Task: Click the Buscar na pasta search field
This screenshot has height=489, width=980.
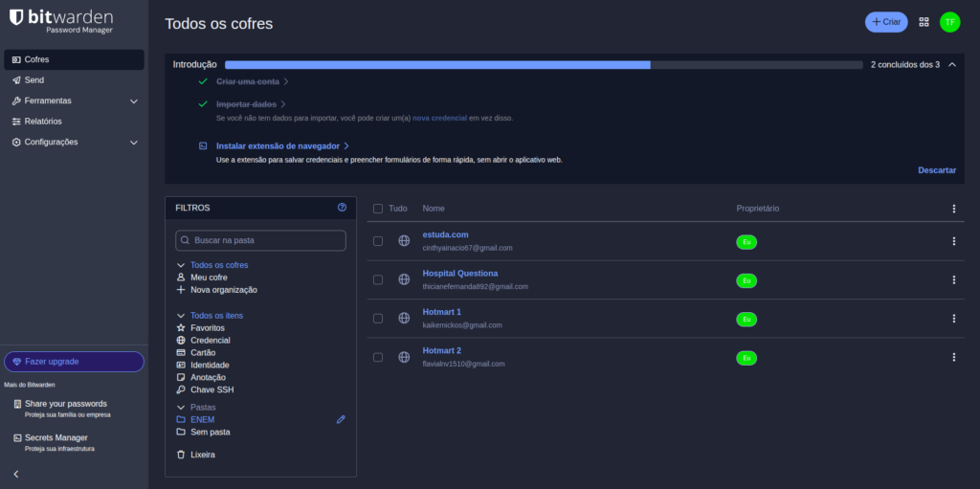Action: [260, 240]
